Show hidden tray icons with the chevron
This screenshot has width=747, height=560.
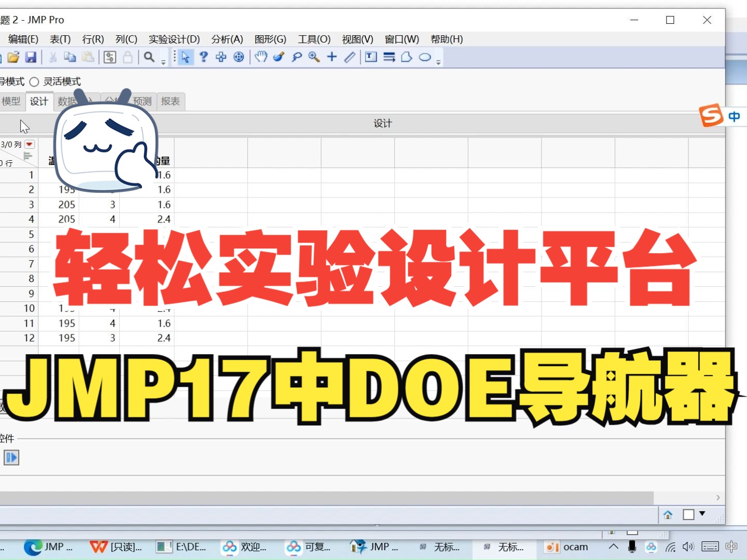[x=614, y=547]
